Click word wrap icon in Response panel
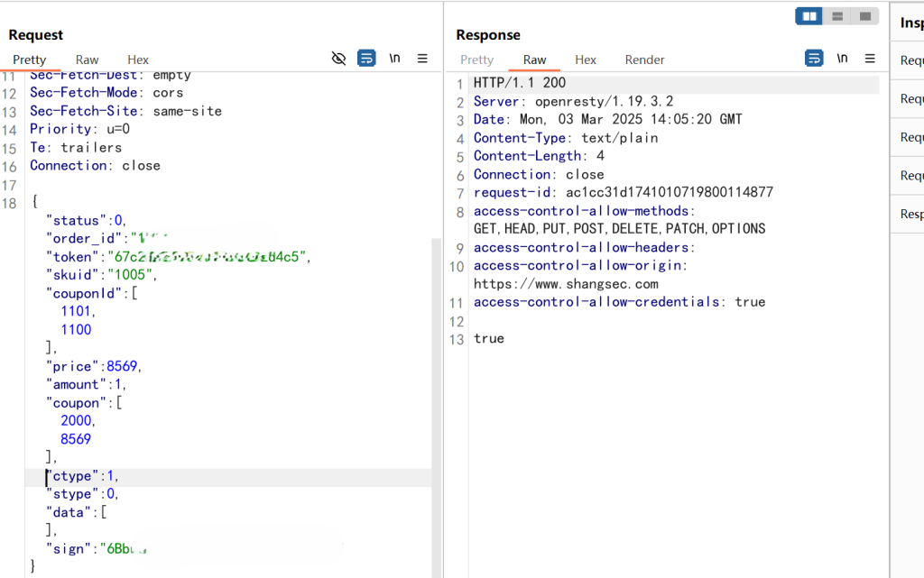The image size is (924, 578). (x=814, y=59)
